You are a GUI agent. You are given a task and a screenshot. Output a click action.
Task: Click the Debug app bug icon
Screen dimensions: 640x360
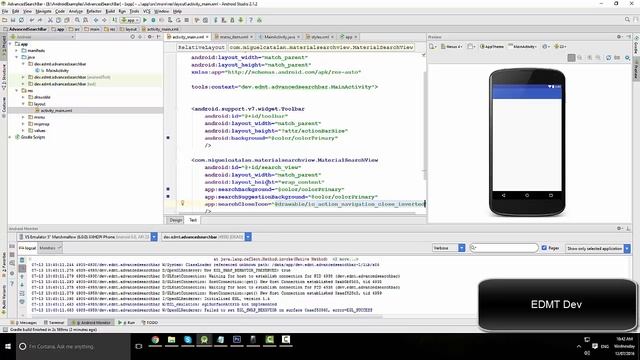(x=153, y=20)
